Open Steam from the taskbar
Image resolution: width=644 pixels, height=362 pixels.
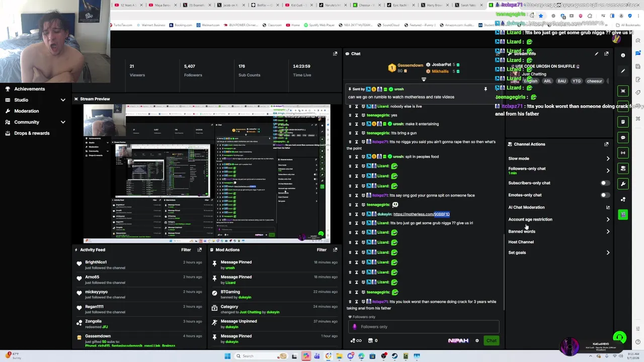(394, 356)
